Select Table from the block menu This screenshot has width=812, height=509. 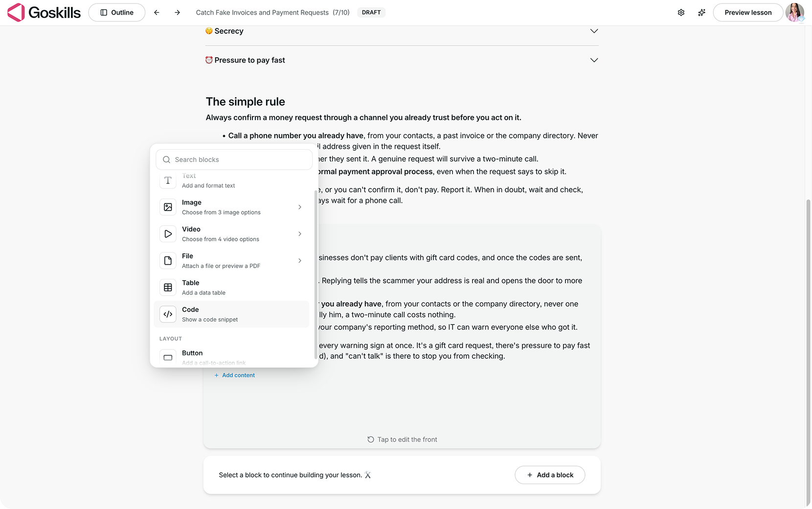point(231,288)
